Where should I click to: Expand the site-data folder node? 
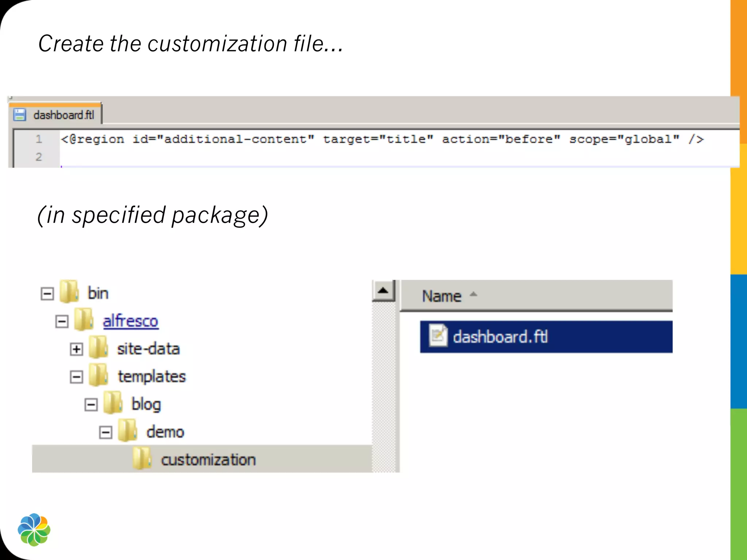(76, 349)
